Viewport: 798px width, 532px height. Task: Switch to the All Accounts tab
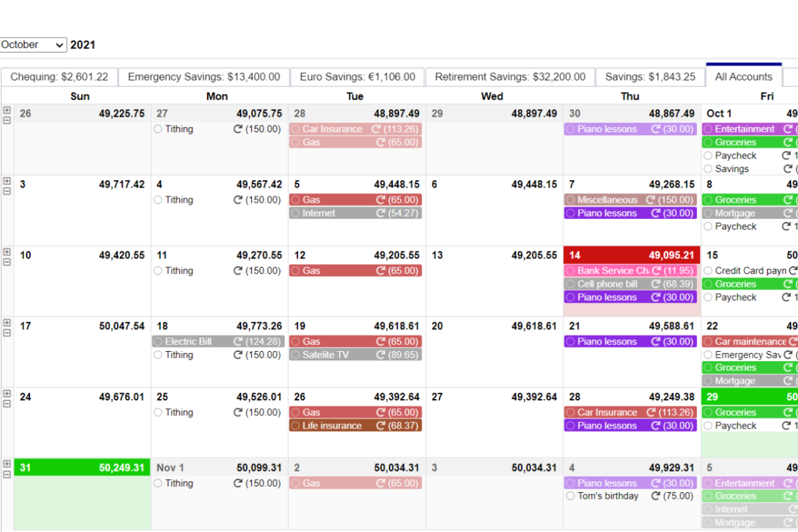743,76
